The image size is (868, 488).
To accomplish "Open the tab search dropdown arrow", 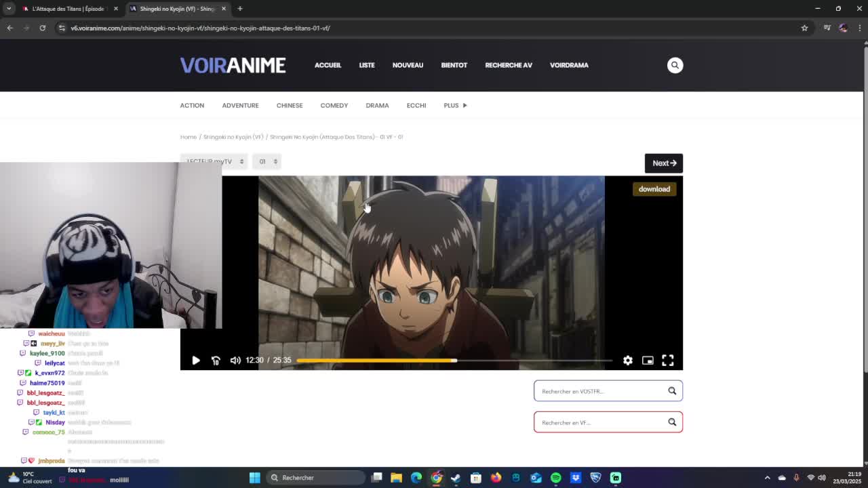I will [9, 9].
